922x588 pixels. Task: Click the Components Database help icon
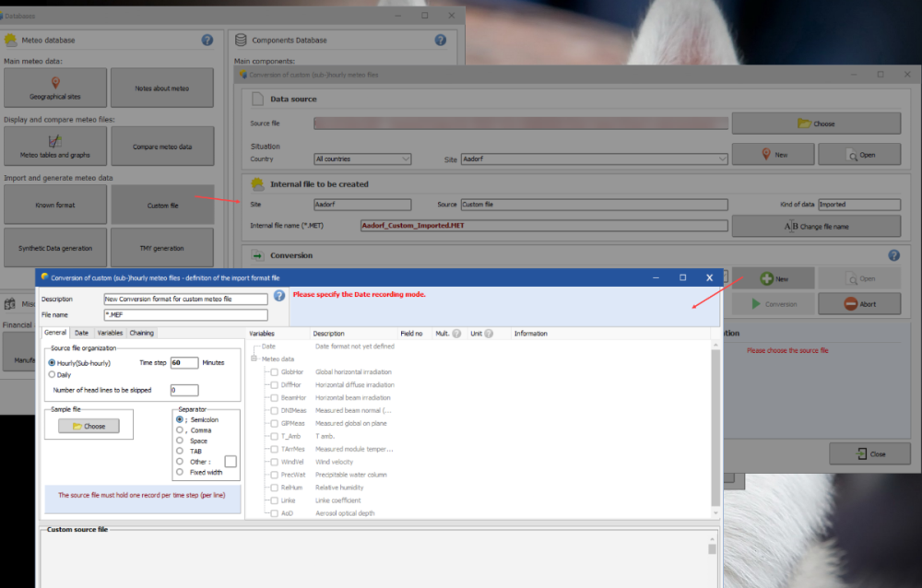[x=441, y=41]
